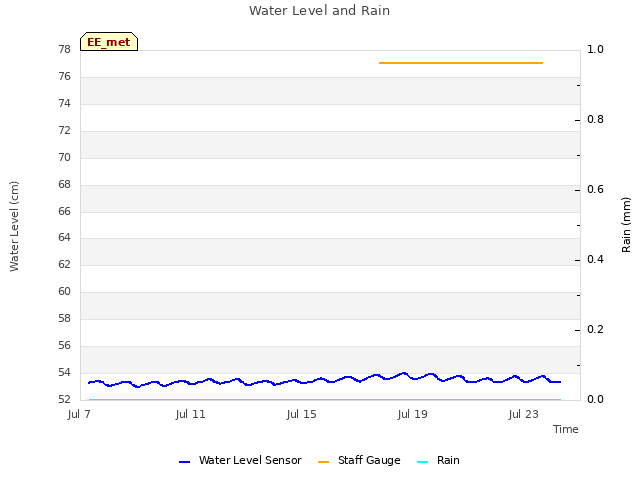Click the 0.0 tick on rain axis

[595, 399]
